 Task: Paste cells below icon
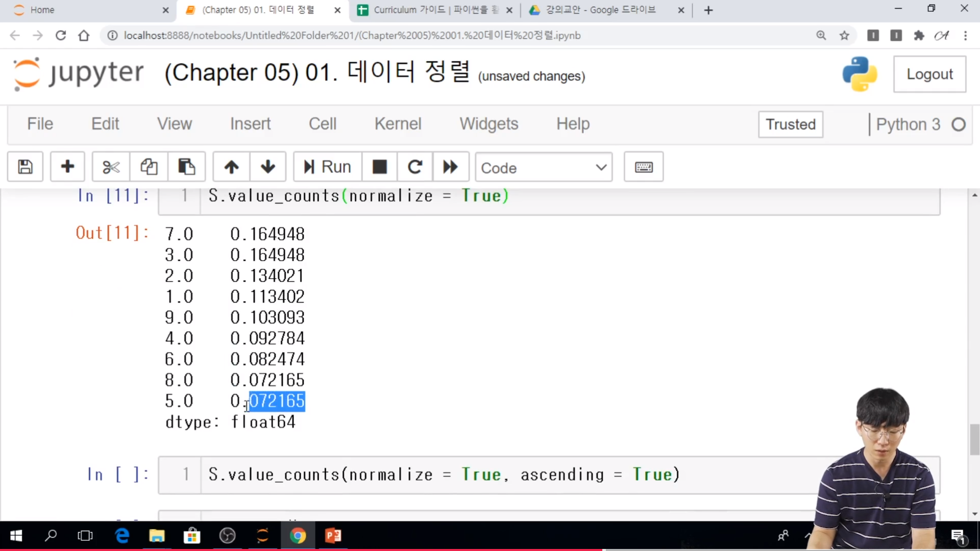[186, 167]
